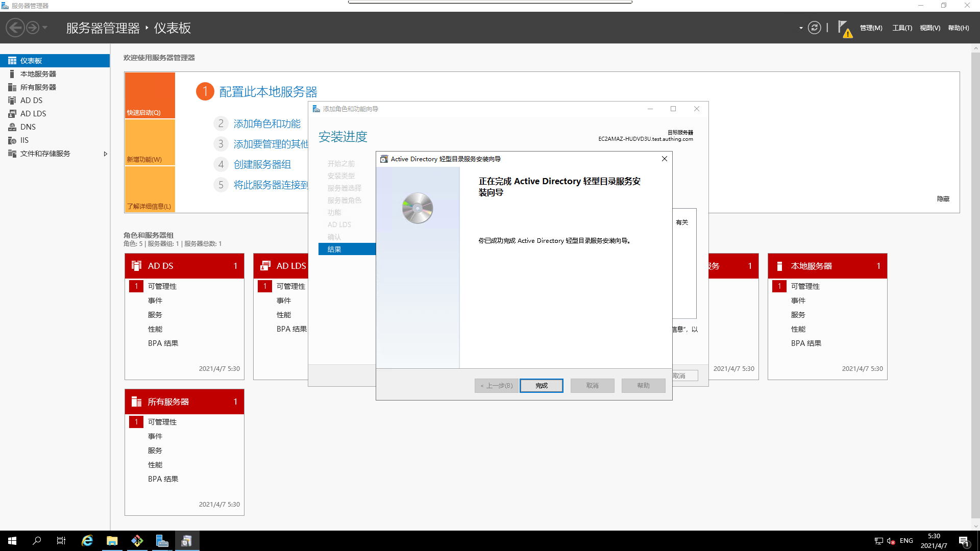This screenshot has height=551, width=980.
Task: Select IIS in the sidebar
Action: point(24,140)
